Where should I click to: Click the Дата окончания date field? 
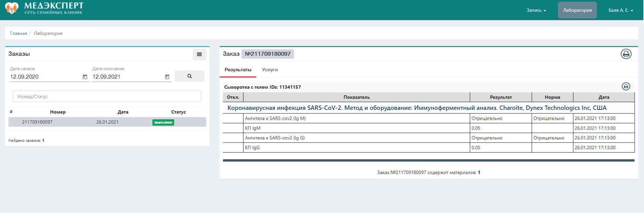tap(128, 77)
